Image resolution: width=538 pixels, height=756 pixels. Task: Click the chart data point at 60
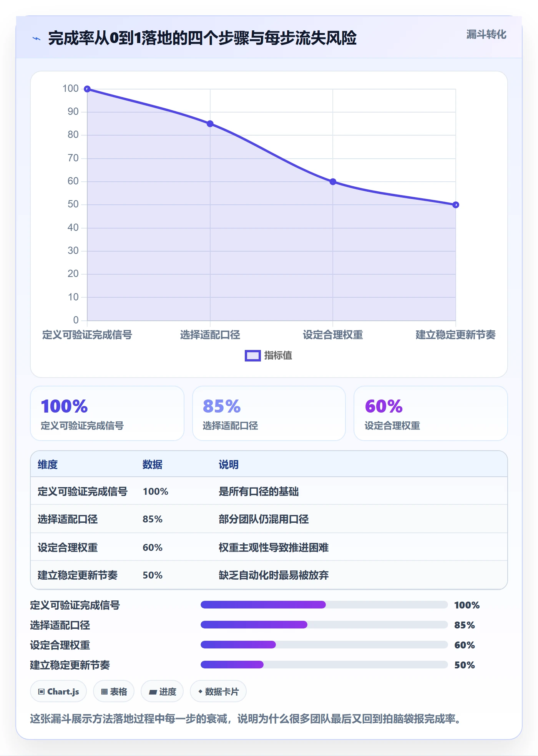point(333,182)
